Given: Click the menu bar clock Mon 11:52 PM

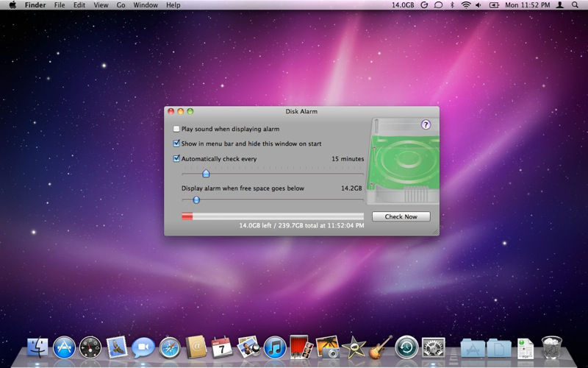Looking at the screenshot, I should point(527,5).
